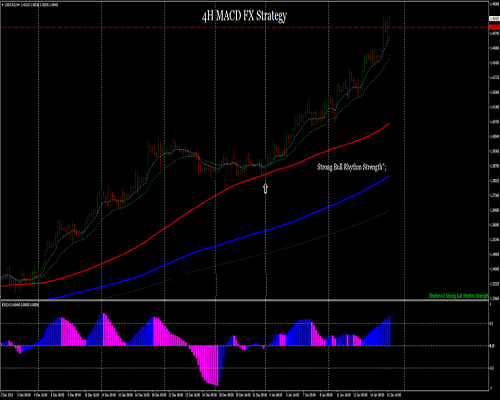Click the small triangle beside the symbol name
Screen dimensions: 500x400
coord(3,4)
